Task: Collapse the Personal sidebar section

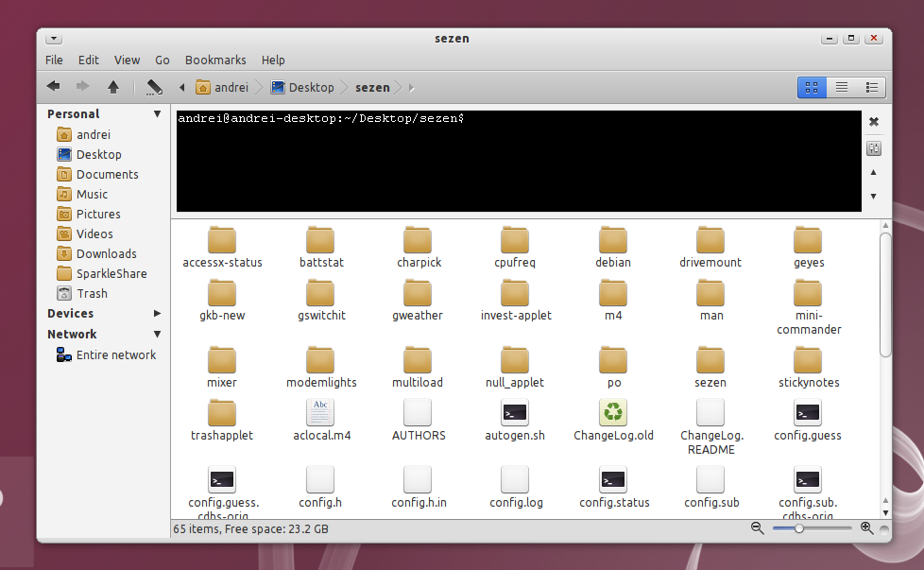Action: (158, 113)
